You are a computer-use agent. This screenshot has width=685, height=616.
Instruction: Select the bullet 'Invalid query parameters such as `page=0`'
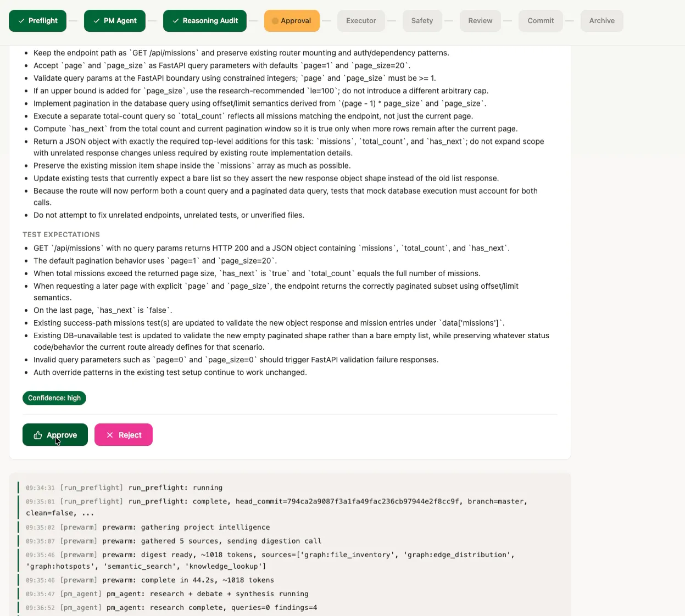[x=236, y=360]
